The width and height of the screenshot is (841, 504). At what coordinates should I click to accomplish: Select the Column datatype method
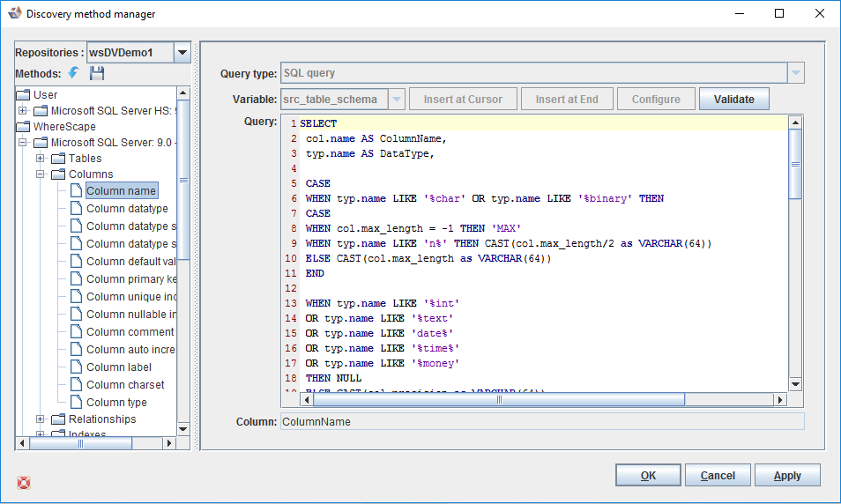(127, 209)
